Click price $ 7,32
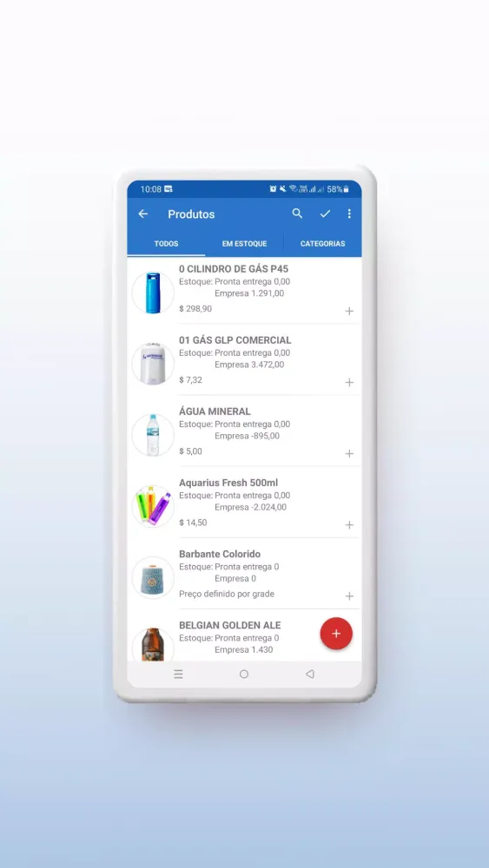The height and width of the screenshot is (868, 489). pyautogui.click(x=191, y=380)
